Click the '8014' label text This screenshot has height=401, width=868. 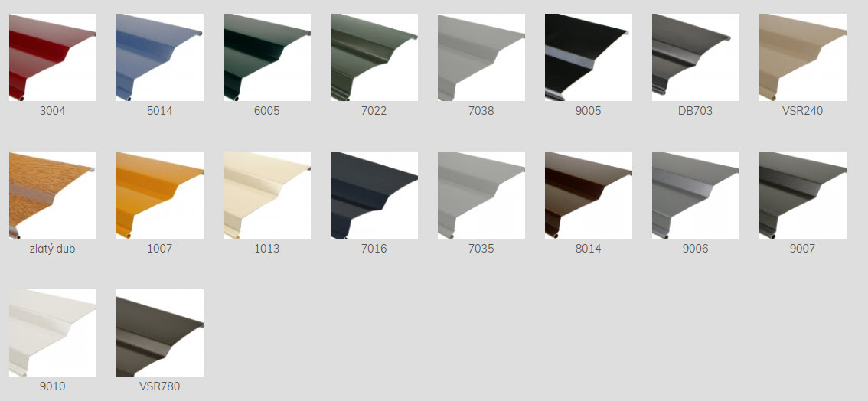click(x=589, y=249)
